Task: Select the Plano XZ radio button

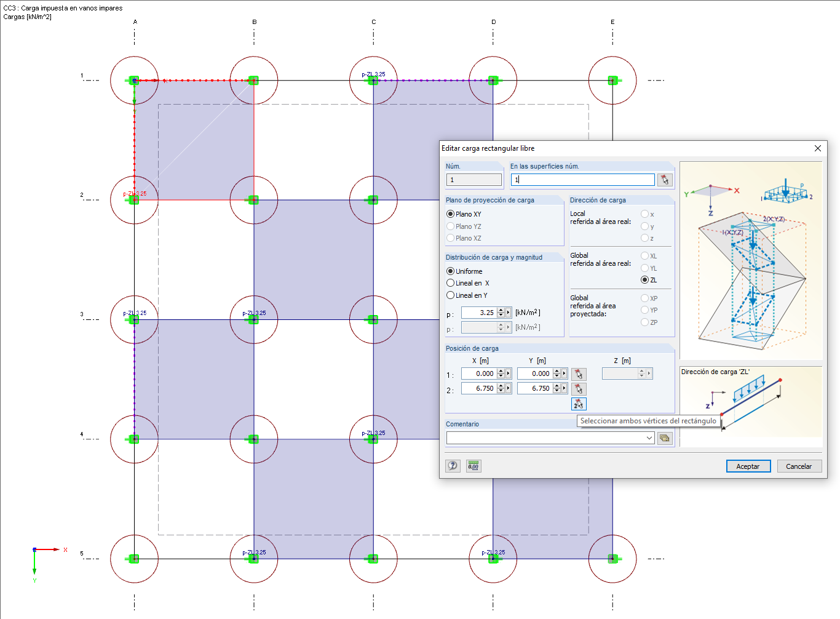Action: (x=450, y=238)
